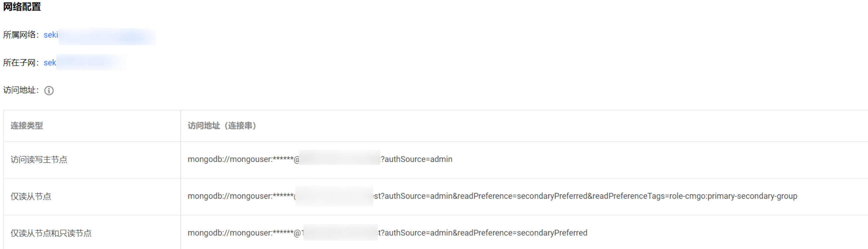Click ?authSource=admin text in the 访问读写主节点 row
The width and height of the screenshot is (868, 249).
tap(417, 159)
